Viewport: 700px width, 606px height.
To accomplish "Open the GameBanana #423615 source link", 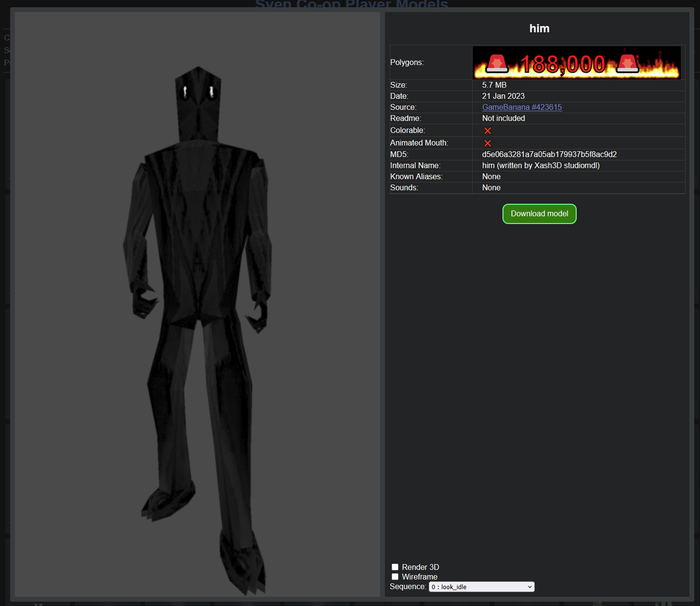I will [522, 107].
